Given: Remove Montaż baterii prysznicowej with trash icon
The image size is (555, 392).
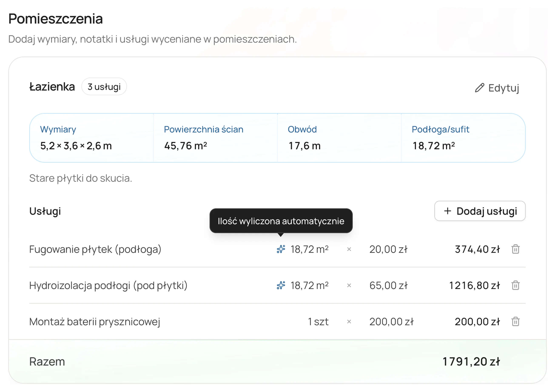Looking at the screenshot, I should click(x=515, y=322).
